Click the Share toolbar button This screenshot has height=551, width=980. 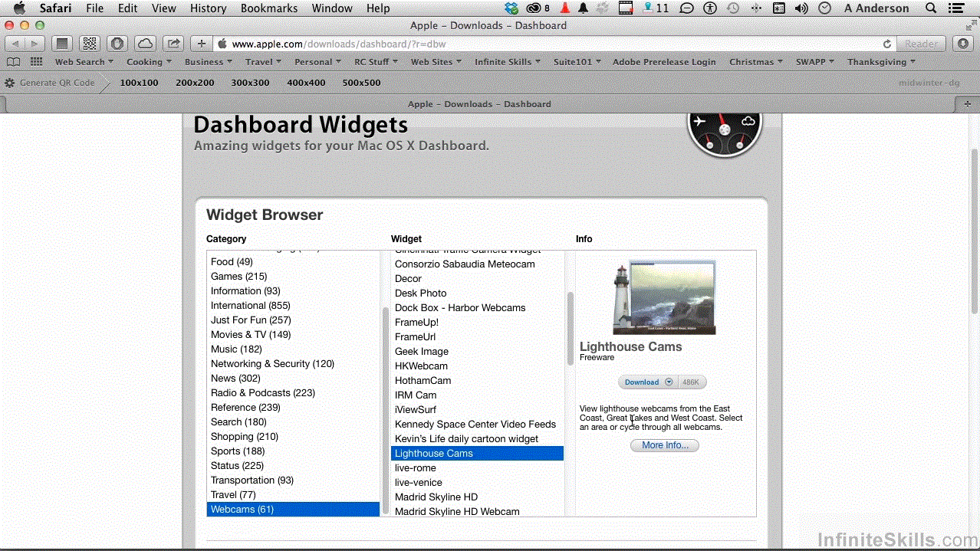(173, 44)
